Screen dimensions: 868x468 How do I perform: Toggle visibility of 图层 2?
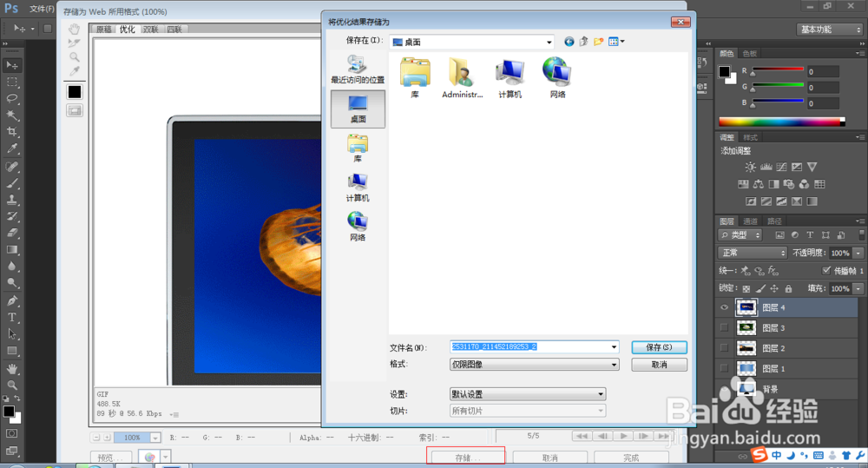point(724,348)
